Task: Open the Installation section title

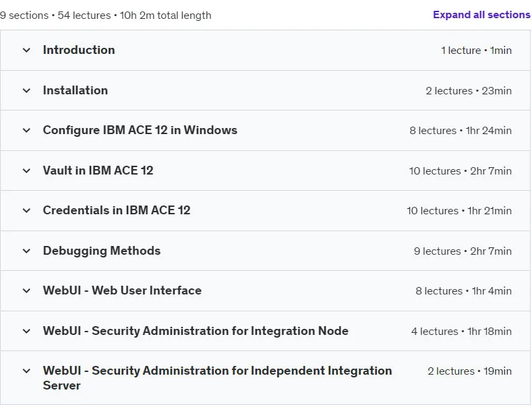Action: [x=76, y=90]
